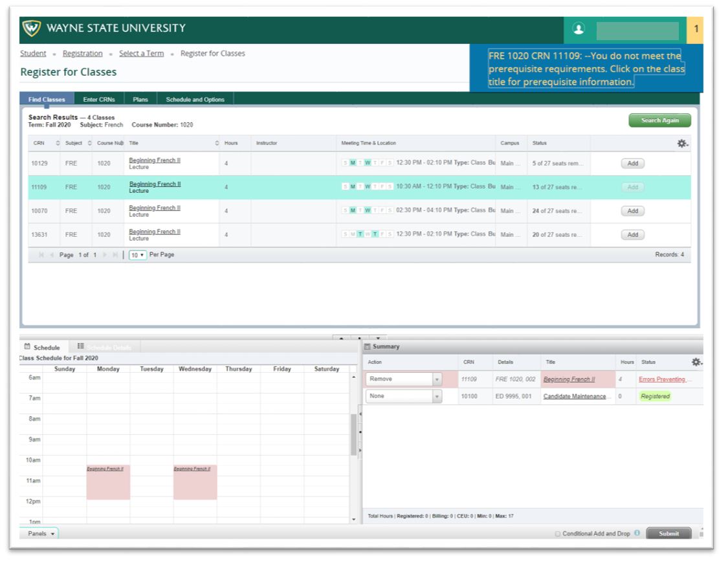Open Beginning French II title for CRN 10070
This screenshot has width=728, height=567.
tap(155, 208)
